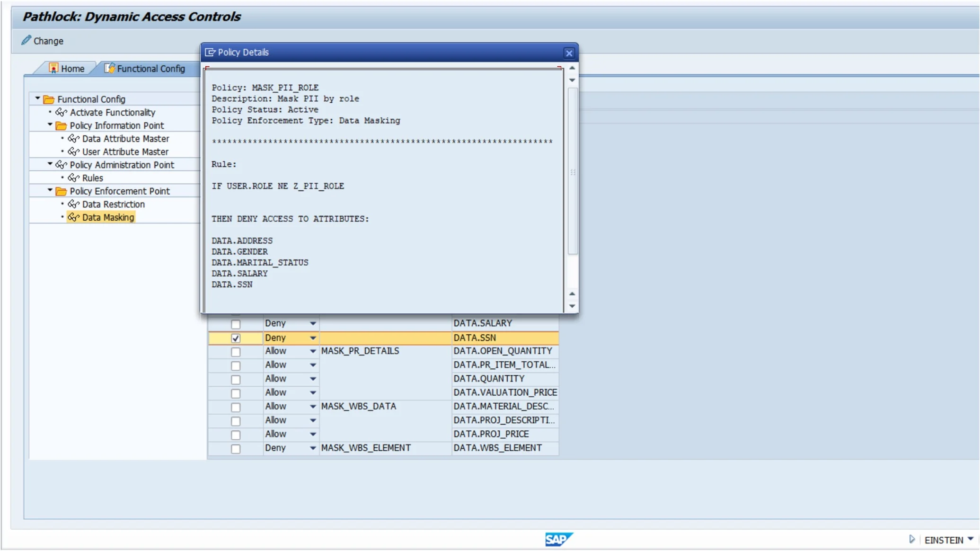This screenshot has width=980, height=551.
Task: Select Data Restriction in the tree
Action: click(x=113, y=204)
